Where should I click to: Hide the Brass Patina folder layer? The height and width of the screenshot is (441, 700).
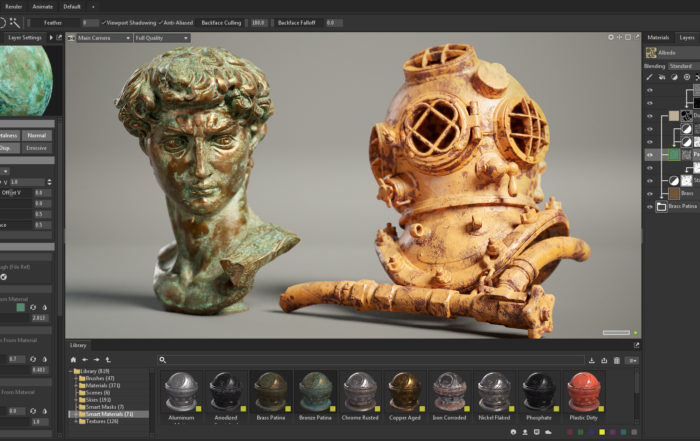pos(650,207)
